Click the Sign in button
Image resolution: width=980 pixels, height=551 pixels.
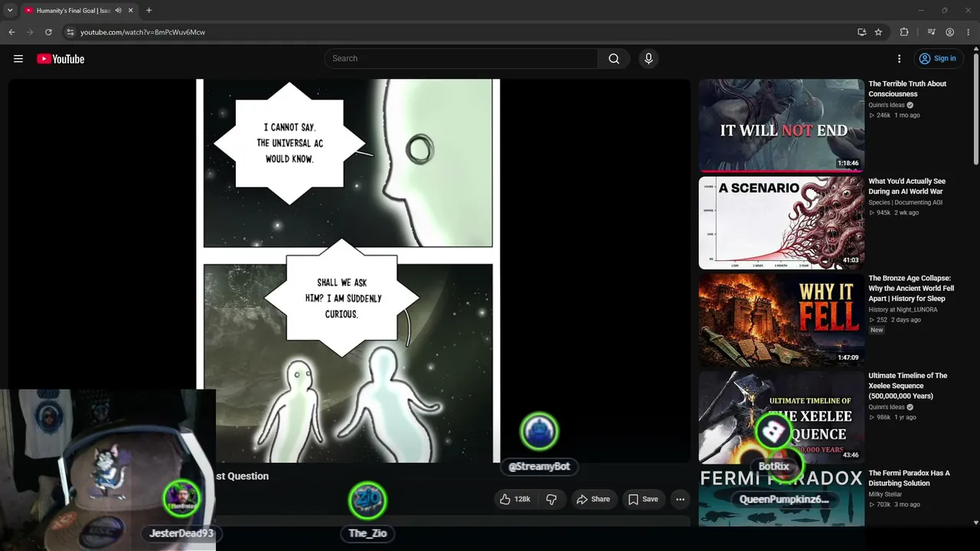938,59
